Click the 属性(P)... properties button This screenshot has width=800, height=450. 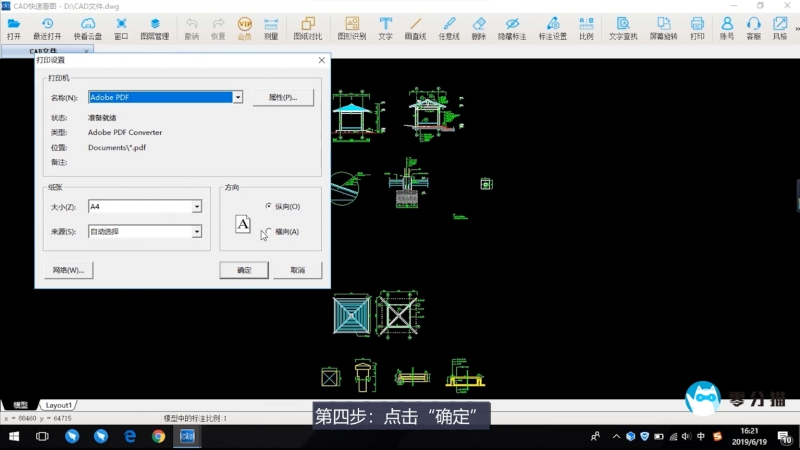pos(283,98)
